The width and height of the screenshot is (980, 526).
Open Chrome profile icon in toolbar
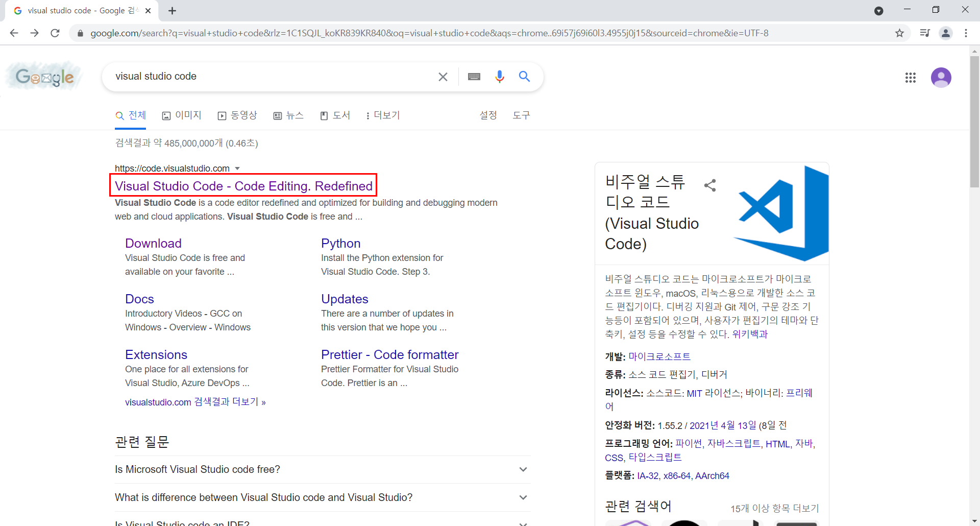coord(945,33)
